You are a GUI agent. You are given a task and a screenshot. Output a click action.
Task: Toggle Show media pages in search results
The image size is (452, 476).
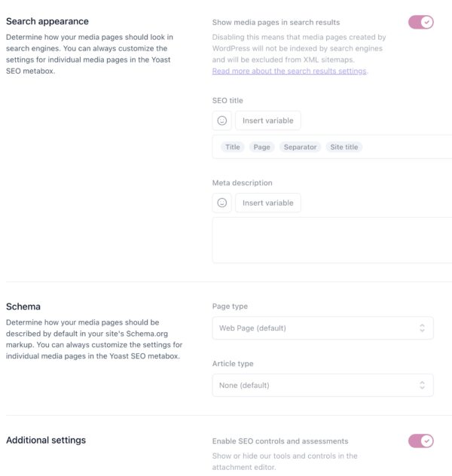click(x=420, y=23)
